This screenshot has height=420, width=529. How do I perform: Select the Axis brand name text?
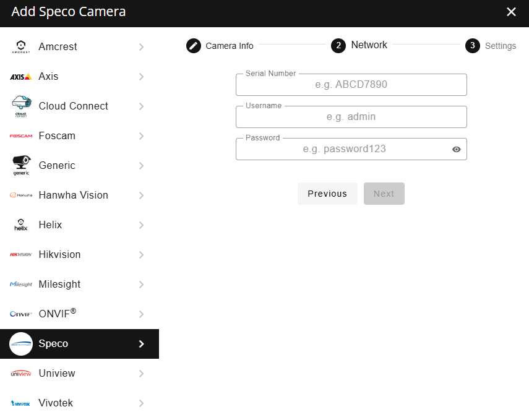click(x=48, y=77)
